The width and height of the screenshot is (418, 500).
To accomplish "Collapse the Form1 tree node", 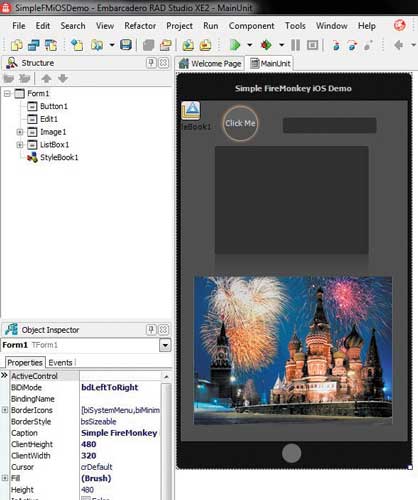I will tap(7, 94).
